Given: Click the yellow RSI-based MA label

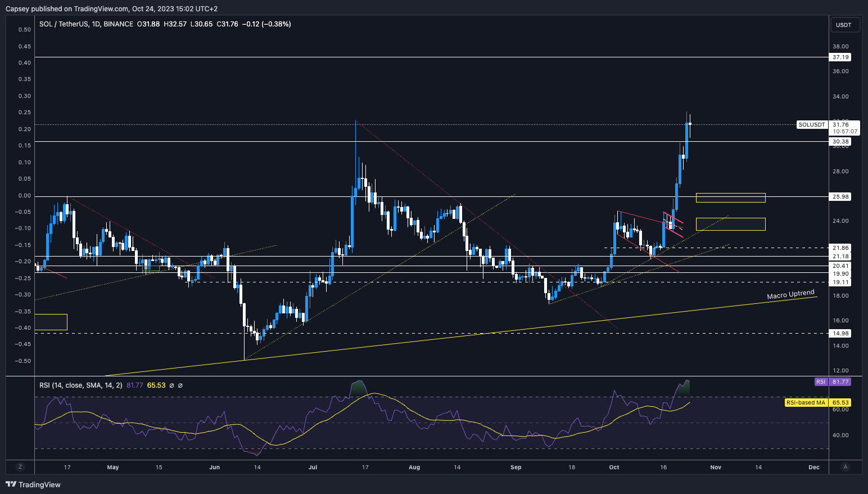Looking at the screenshot, I should point(806,403).
